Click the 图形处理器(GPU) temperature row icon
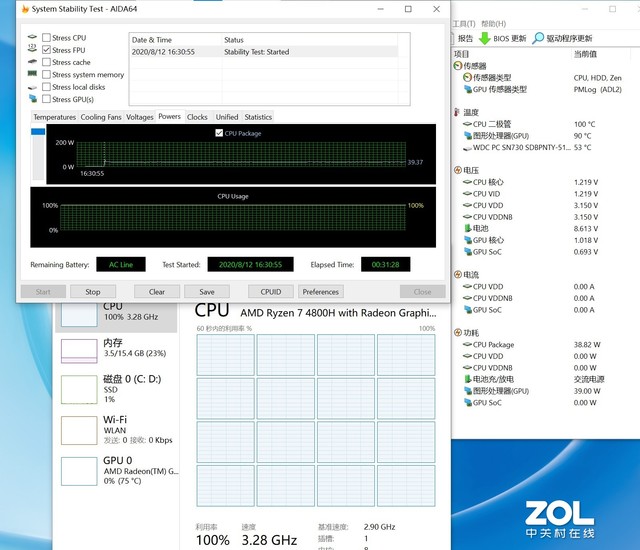Viewport: 640px width, 550px height. (467, 135)
